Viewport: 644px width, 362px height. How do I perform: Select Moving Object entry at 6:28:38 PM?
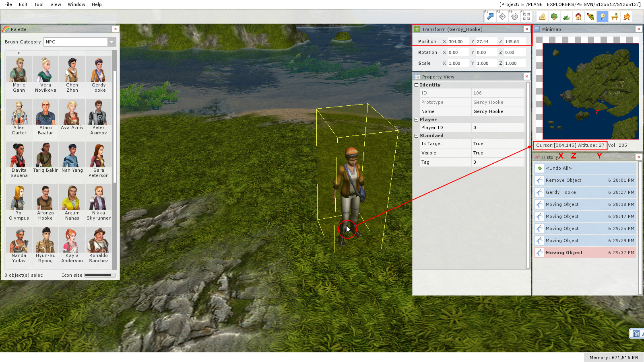point(586,204)
